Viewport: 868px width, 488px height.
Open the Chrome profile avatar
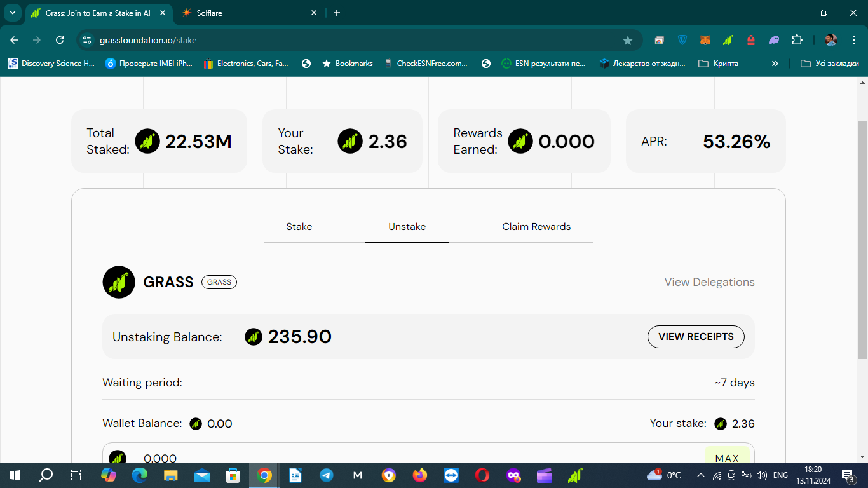tap(831, 40)
